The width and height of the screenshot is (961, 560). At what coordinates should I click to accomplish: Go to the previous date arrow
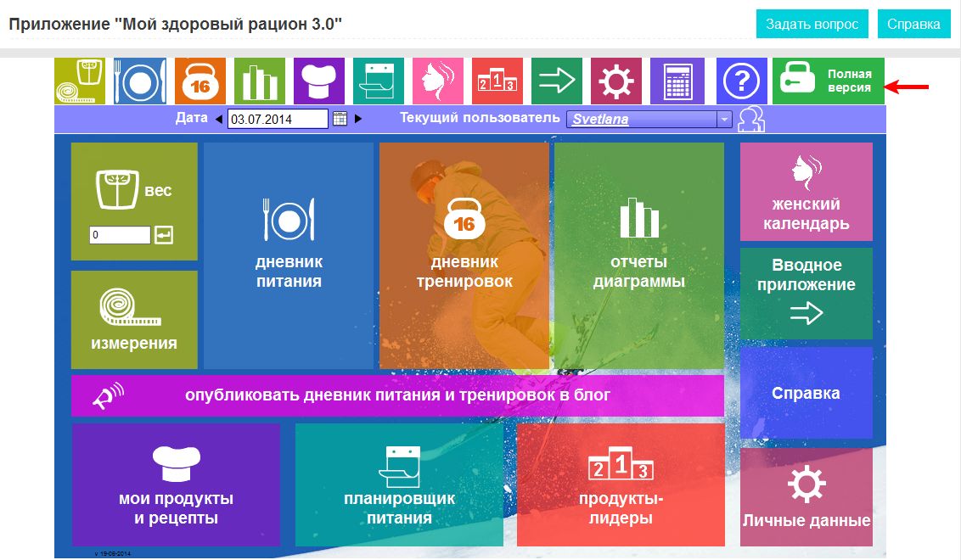(218, 119)
